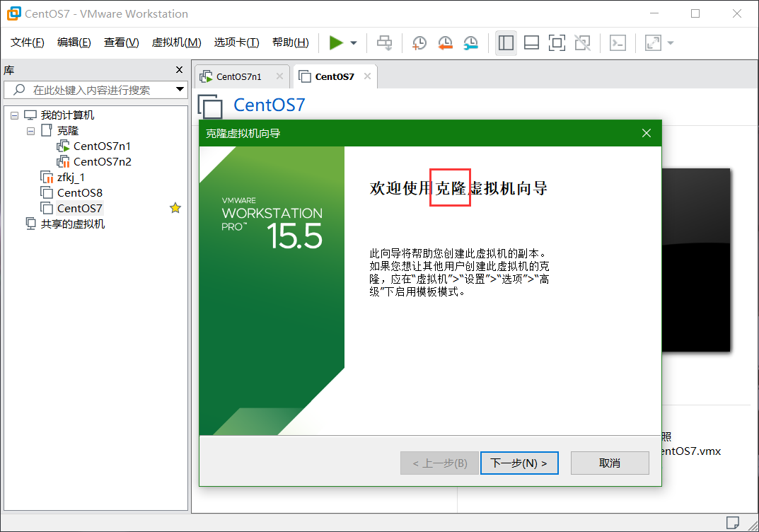759x532 pixels.
Task: Take a snapshot of this virtual machine
Action: tap(419, 42)
